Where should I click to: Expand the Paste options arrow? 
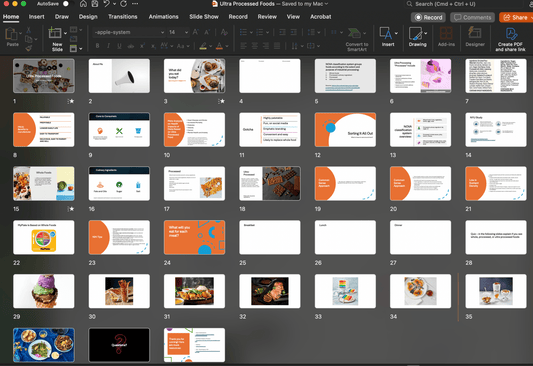point(20,33)
